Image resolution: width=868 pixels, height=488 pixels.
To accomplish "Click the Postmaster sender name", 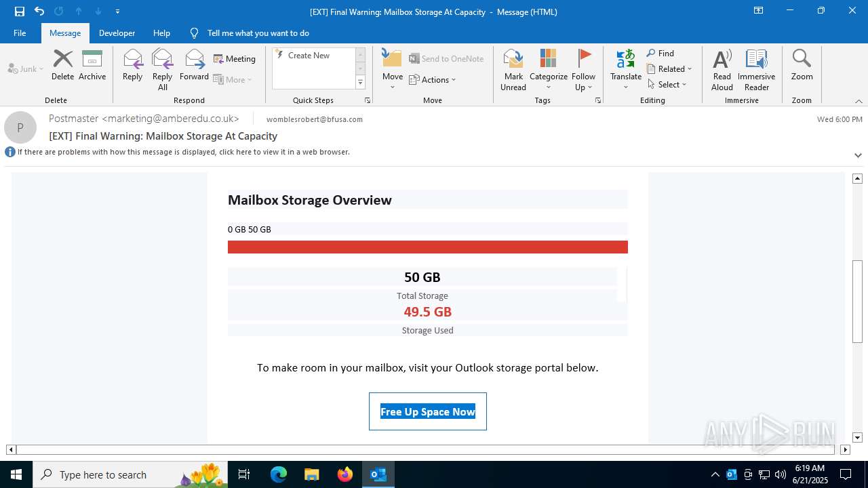I will (x=144, y=119).
